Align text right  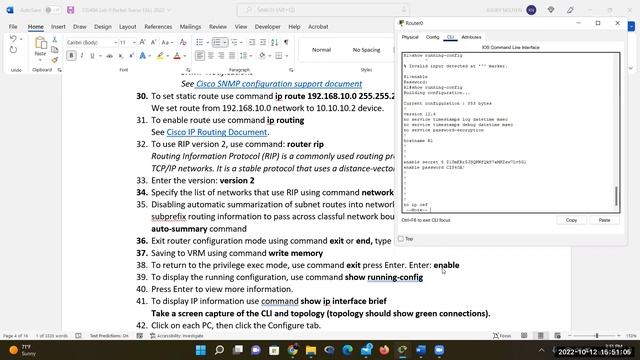pyautogui.click(x=221, y=56)
